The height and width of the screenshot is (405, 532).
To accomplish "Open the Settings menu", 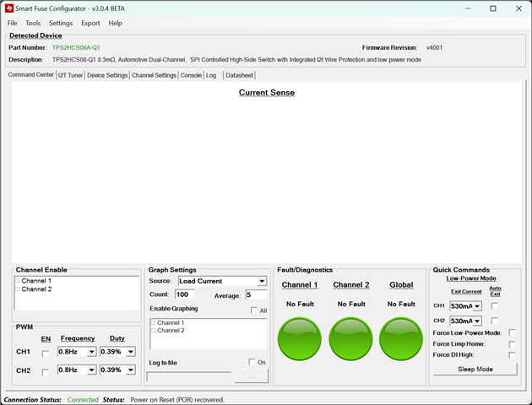I will tap(61, 23).
